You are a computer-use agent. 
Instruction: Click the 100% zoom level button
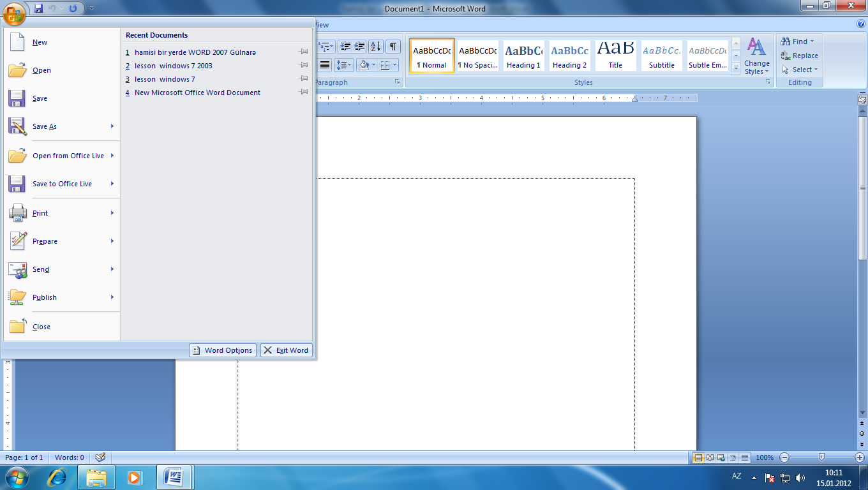click(765, 457)
